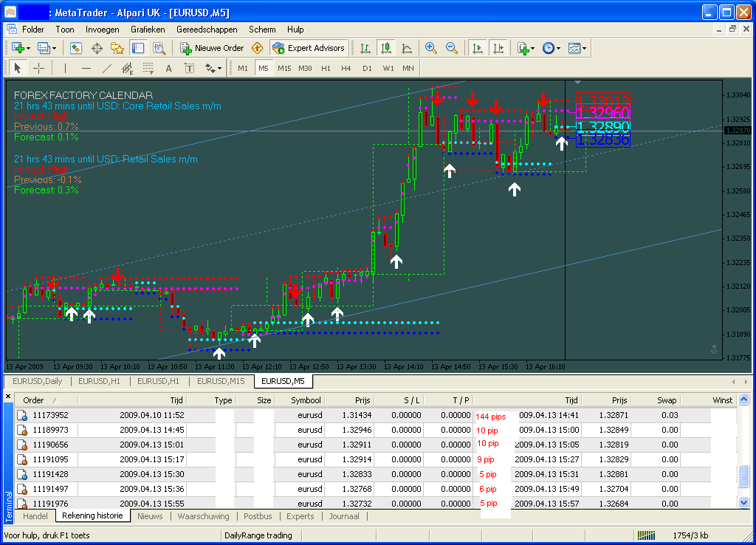Sort by the Symbool column header
Image resolution: width=756 pixels, height=545 pixels.
(x=306, y=400)
